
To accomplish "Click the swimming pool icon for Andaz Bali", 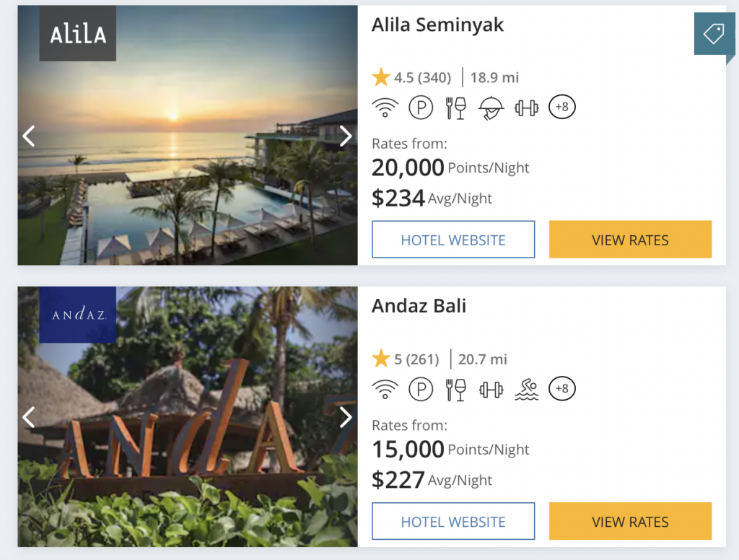I will click(x=527, y=389).
